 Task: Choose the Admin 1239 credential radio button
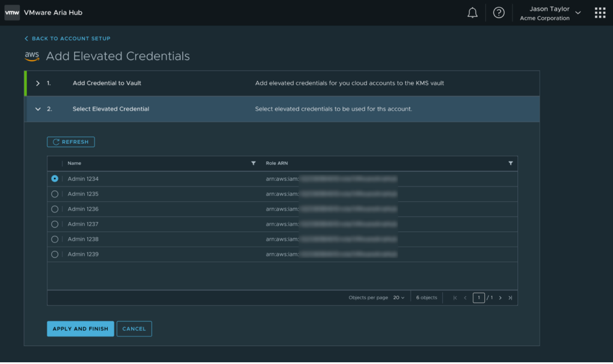tap(55, 254)
